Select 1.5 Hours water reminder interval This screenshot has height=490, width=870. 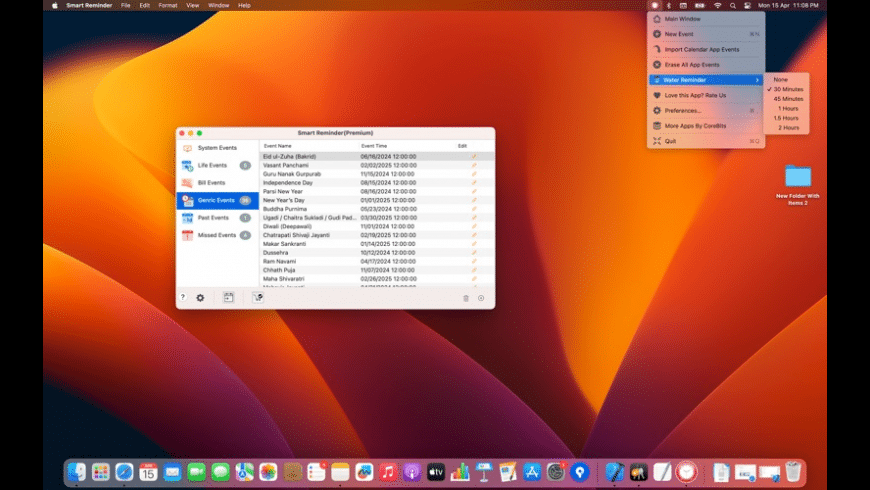point(786,118)
